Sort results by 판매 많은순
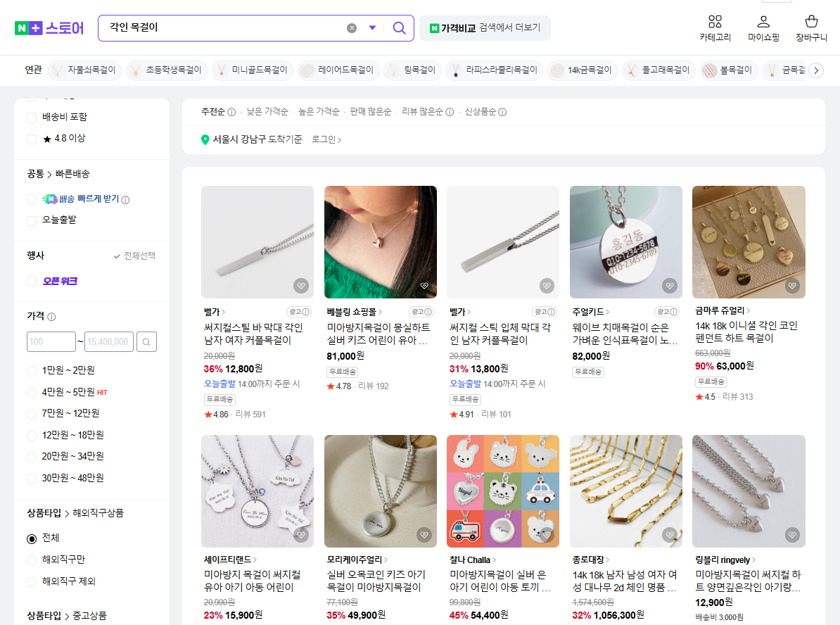The width and height of the screenshot is (840, 625). pos(370,111)
